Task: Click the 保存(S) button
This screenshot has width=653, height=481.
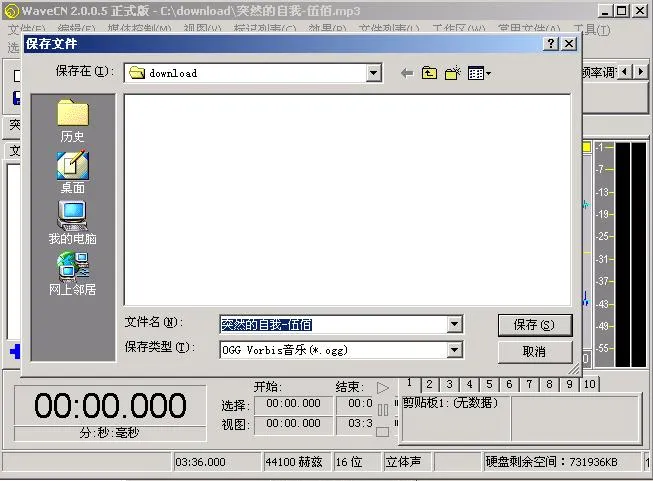Action: 535,325
